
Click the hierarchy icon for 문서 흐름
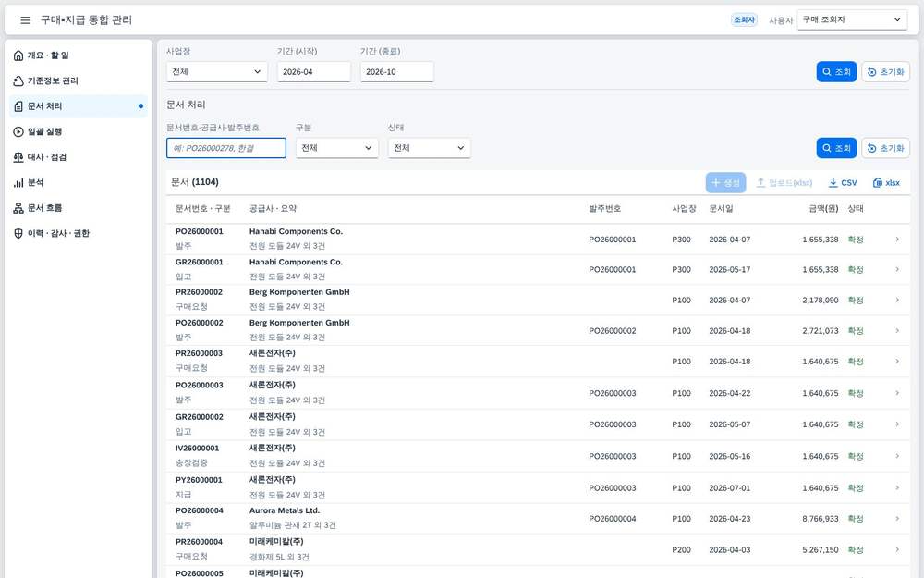pyautogui.click(x=18, y=208)
